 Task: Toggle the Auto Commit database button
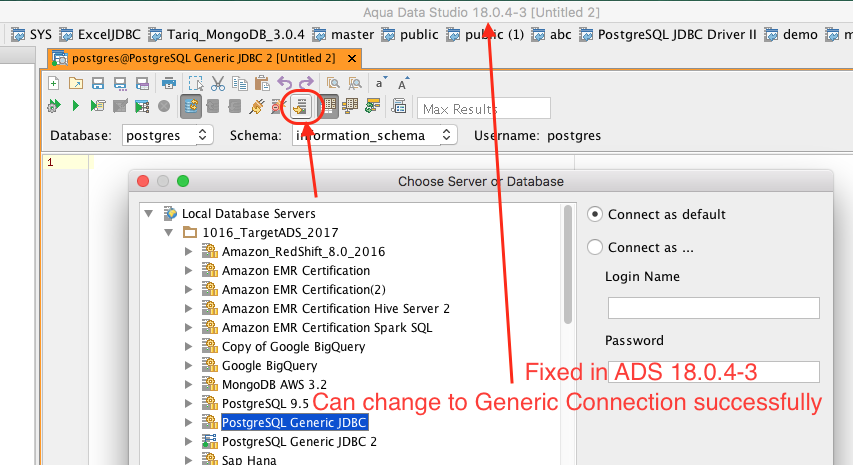pos(191,106)
